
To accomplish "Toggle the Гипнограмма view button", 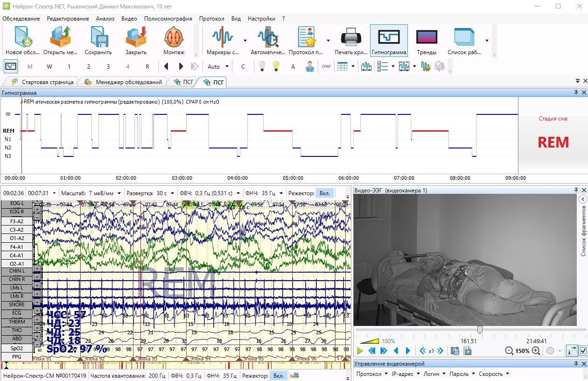I will 389,41.
